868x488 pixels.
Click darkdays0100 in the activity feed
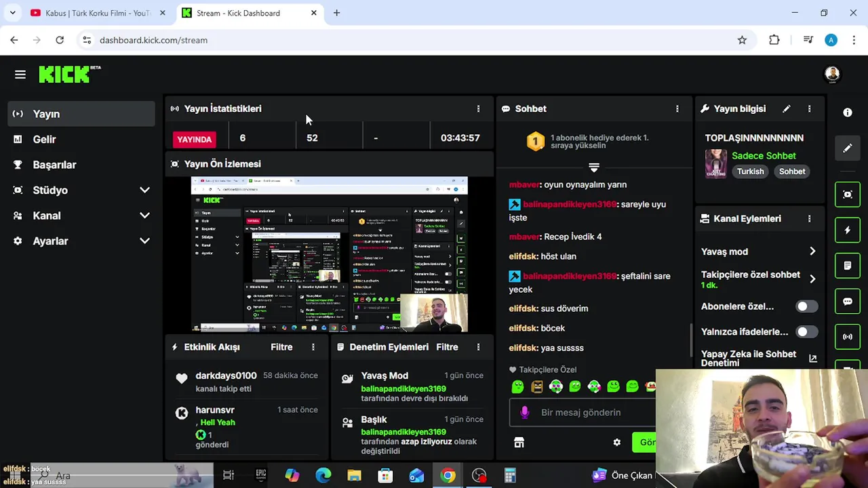point(226,375)
